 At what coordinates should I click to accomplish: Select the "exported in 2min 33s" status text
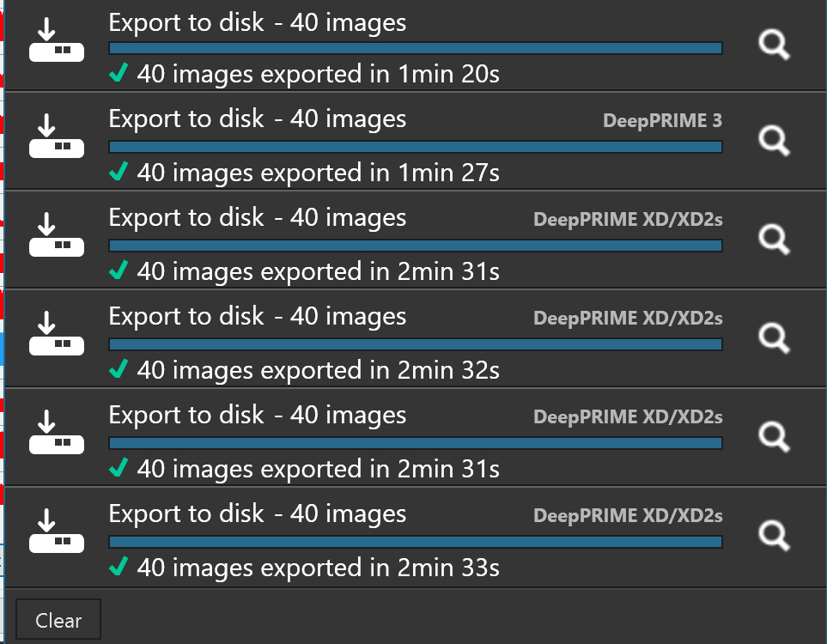pyautogui.click(x=318, y=568)
